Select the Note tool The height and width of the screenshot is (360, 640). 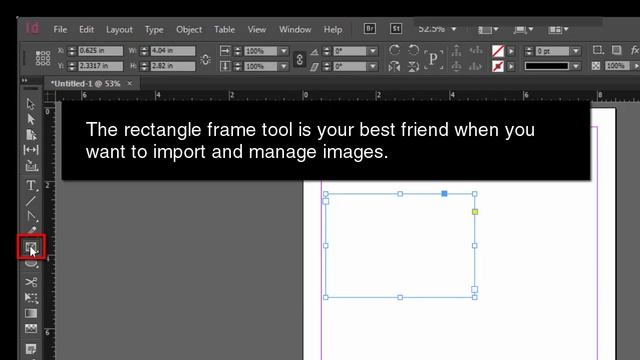coord(31,349)
